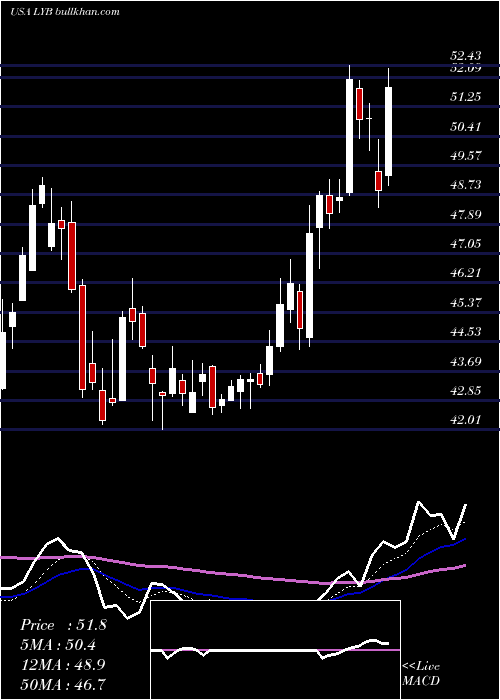Click the '<<Live MACD' label

pyautogui.click(x=421, y=674)
